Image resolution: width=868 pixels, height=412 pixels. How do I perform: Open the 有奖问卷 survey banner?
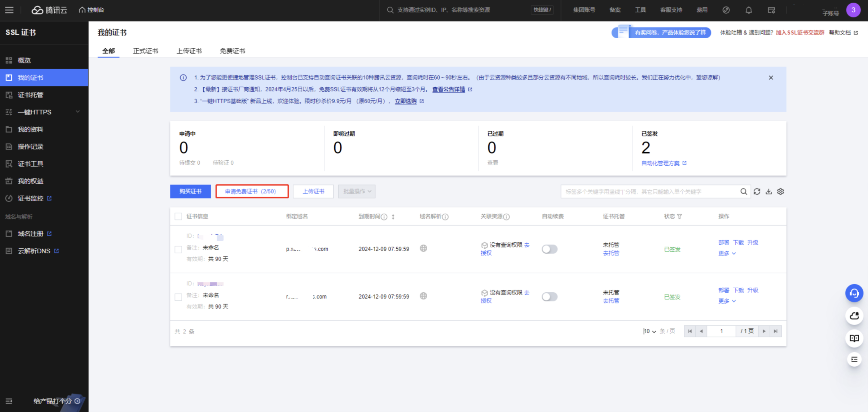(x=662, y=32)
